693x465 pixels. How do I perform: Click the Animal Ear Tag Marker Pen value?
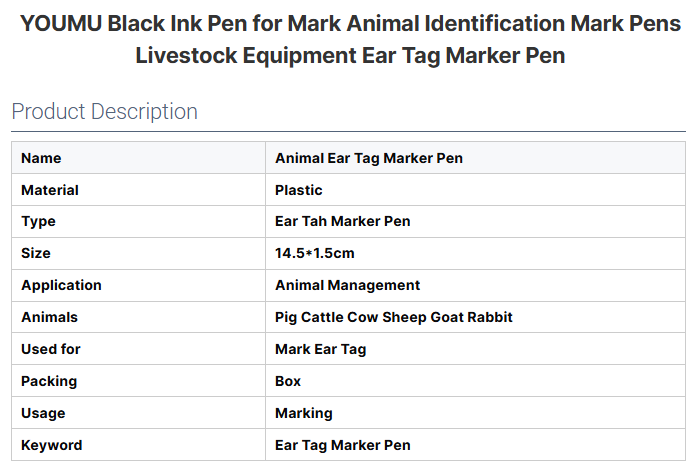(369, 158)
